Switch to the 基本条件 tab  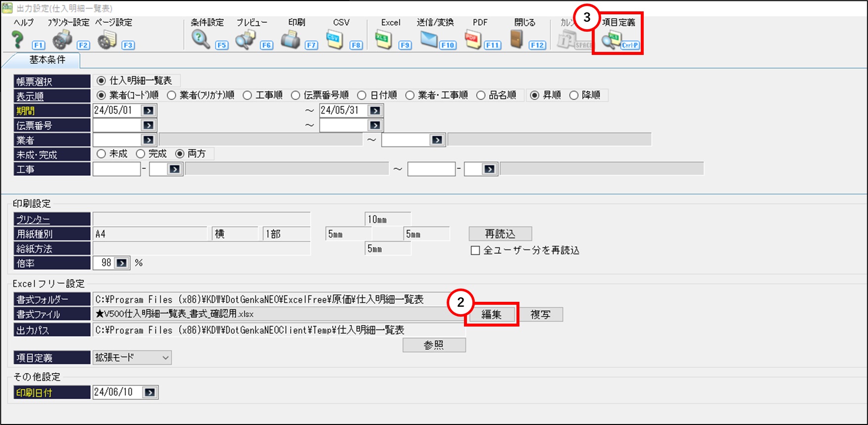click(47, 60)
